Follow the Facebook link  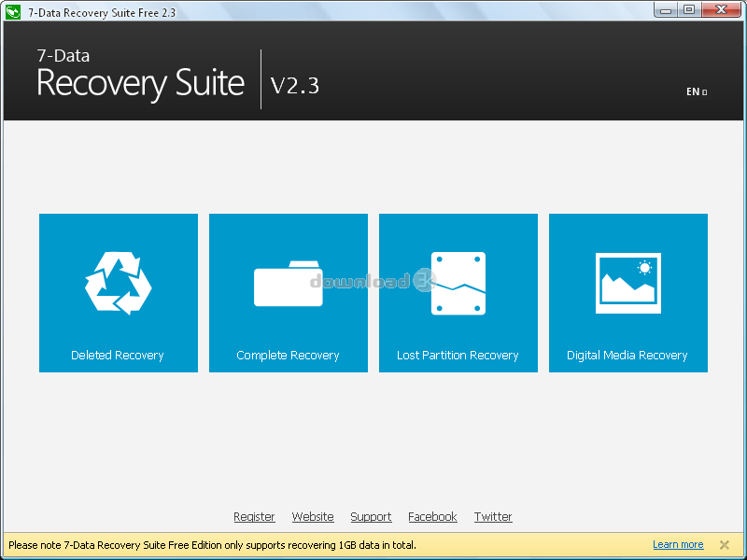coord(432,517)
